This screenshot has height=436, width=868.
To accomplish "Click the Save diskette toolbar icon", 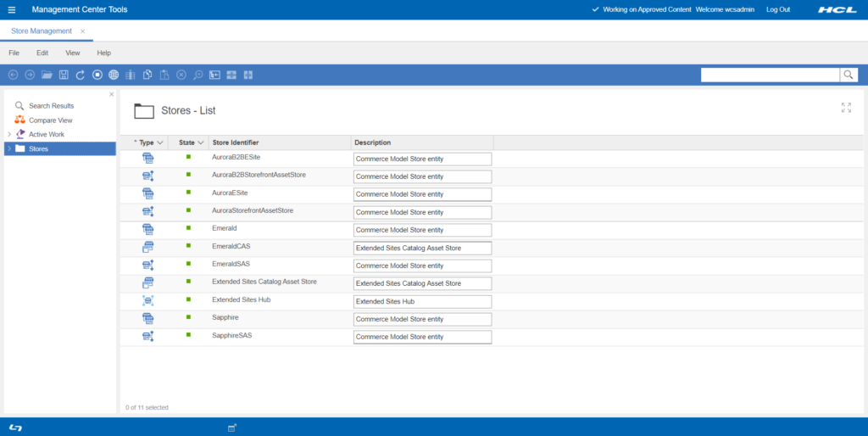I will pyautogui.click(x=64, y=75).
